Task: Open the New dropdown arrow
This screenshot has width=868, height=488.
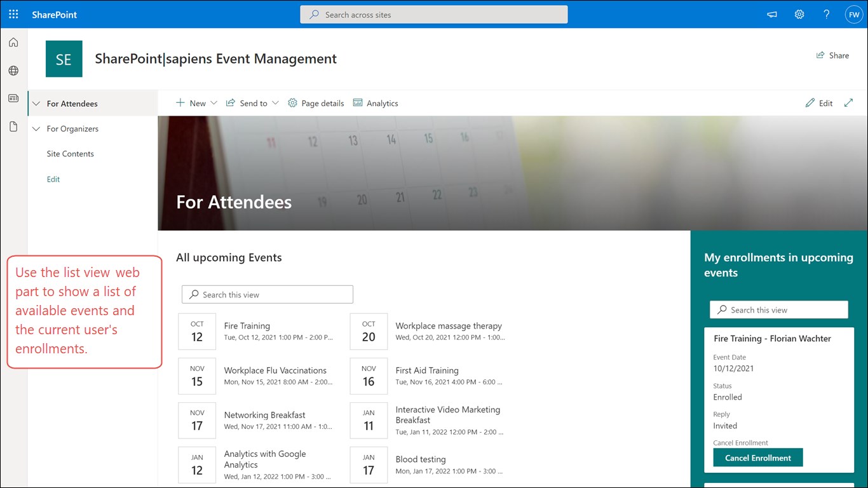Action: (214, 103)
